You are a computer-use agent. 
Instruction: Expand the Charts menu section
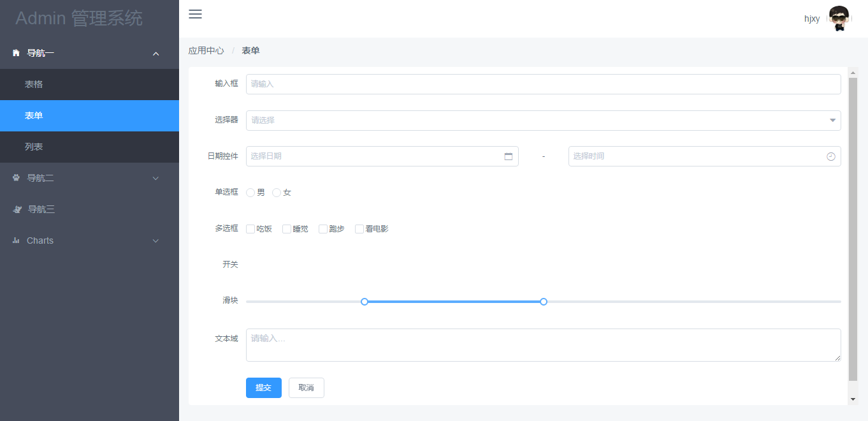[x=156, y=240]
